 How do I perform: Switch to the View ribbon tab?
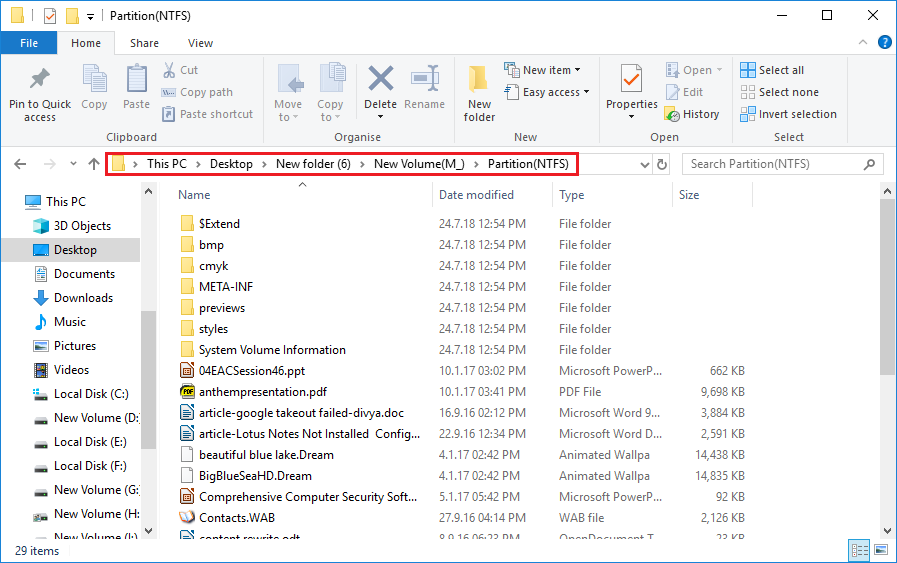[200, 43]
